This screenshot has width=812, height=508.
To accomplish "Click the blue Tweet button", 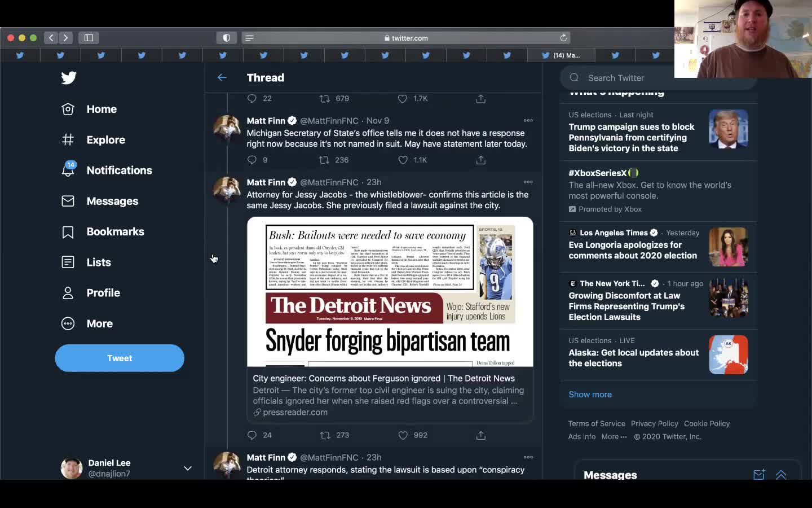I will [120, 358].
